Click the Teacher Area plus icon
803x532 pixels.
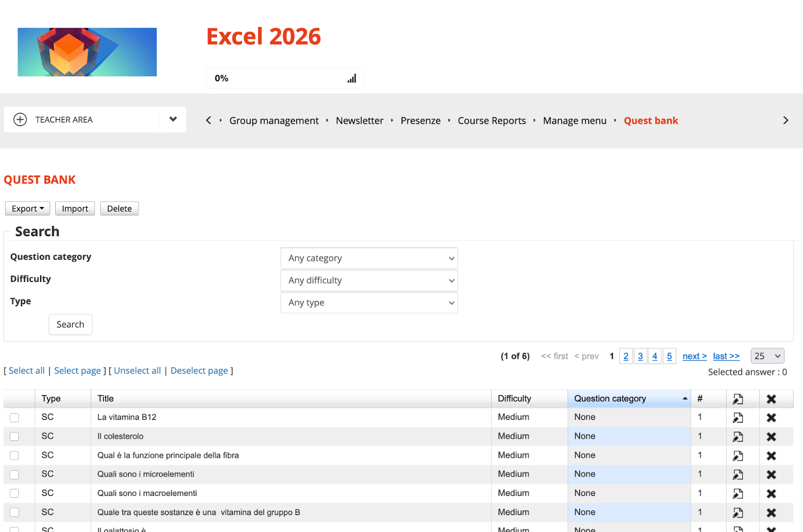click(x=20, y=120)
